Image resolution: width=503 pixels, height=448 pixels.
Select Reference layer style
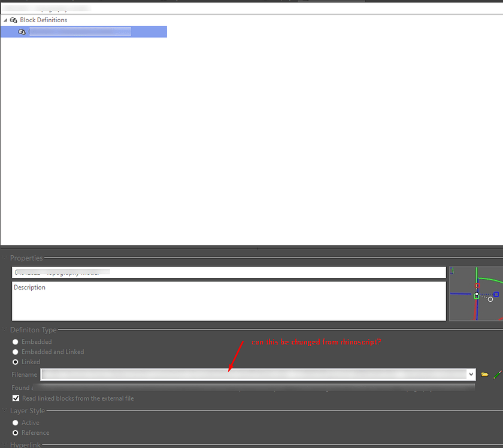15,432
